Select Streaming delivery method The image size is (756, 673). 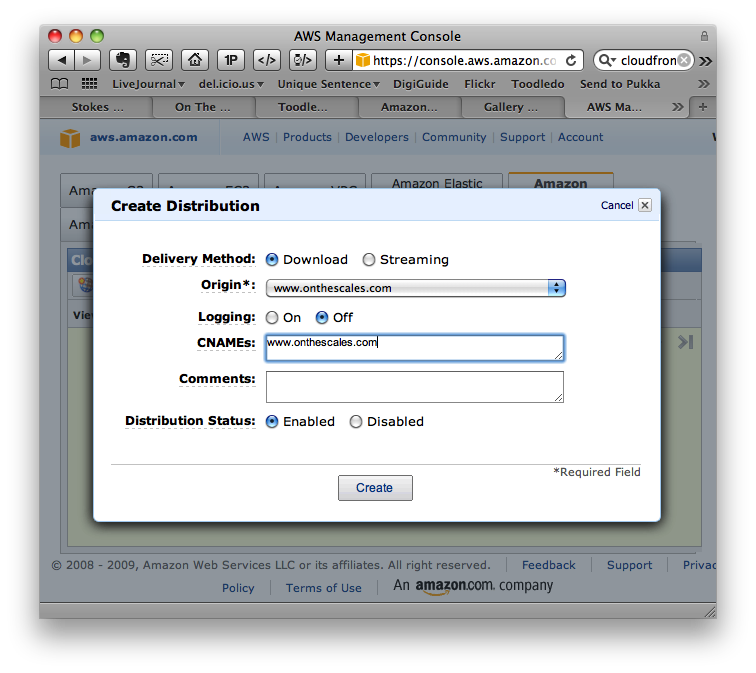point(369,259)
